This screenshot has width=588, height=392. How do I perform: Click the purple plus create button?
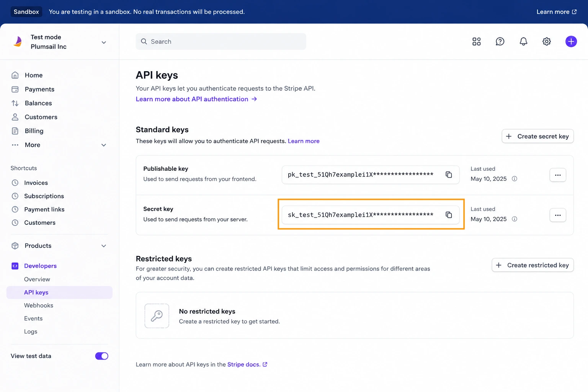click(571, 41)
